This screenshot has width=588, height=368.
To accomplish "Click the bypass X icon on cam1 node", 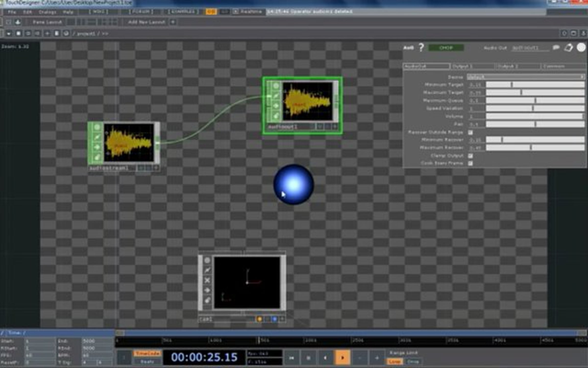I will pyautogui.click(x=207, y=280).
